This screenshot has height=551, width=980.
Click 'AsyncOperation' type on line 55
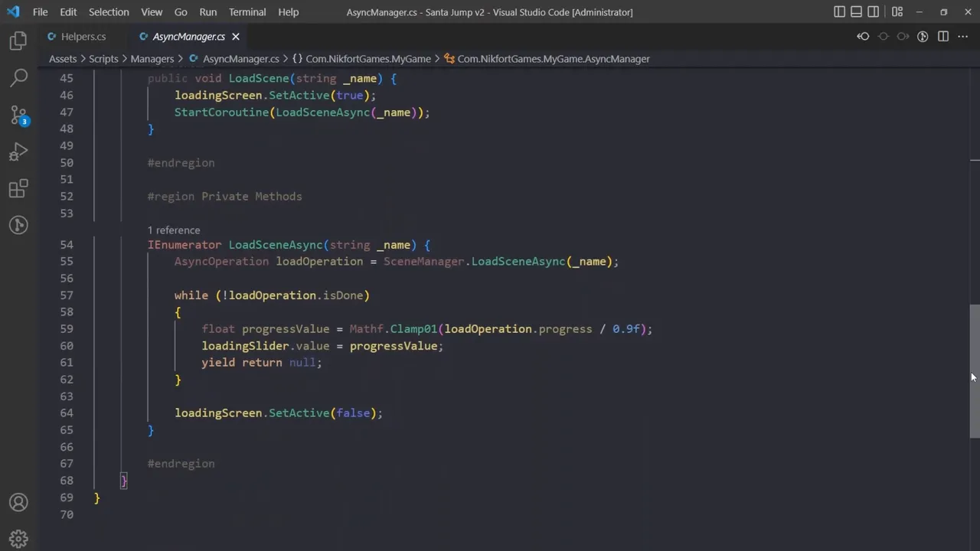coord(221,262)
